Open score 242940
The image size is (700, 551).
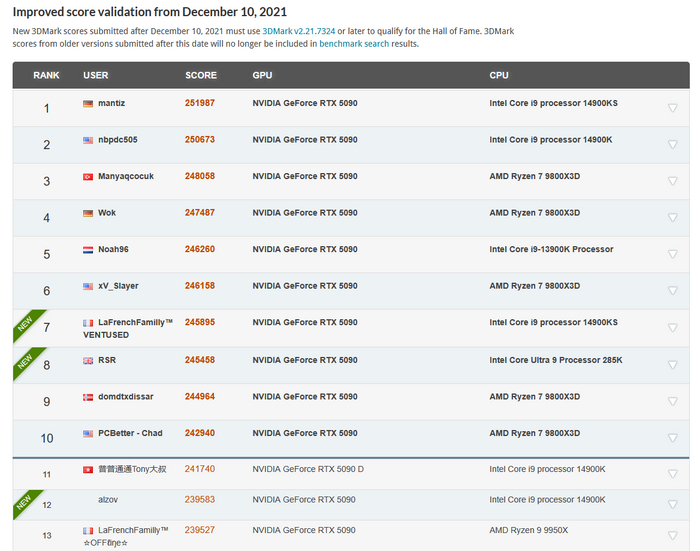(200, 433)
